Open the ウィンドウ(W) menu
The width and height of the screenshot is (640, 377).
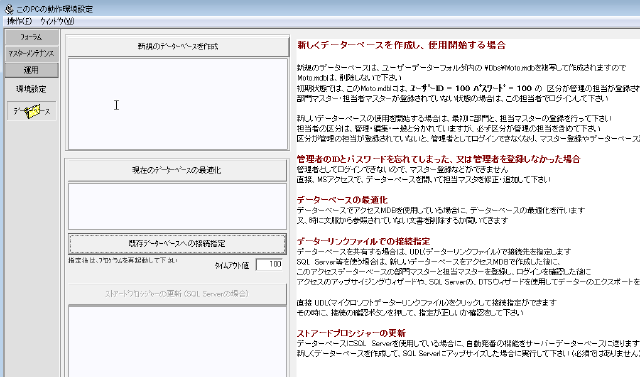coord(57,21)
